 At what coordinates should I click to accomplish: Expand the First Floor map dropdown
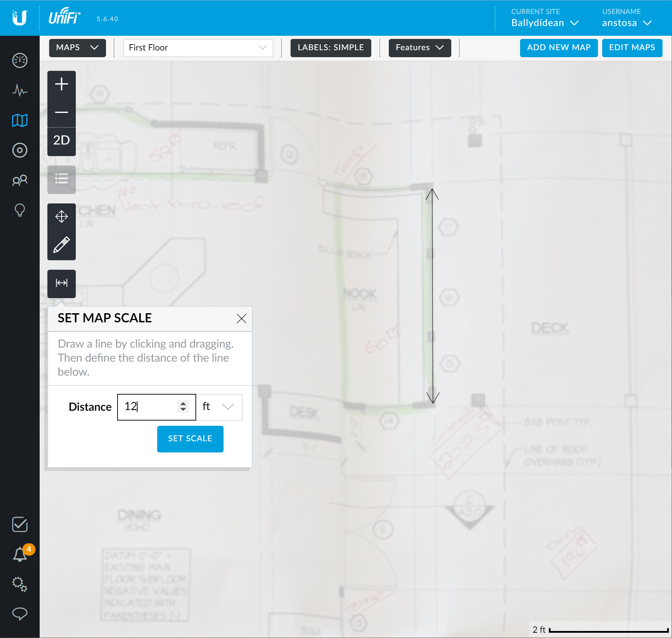(x=198, y=48)
